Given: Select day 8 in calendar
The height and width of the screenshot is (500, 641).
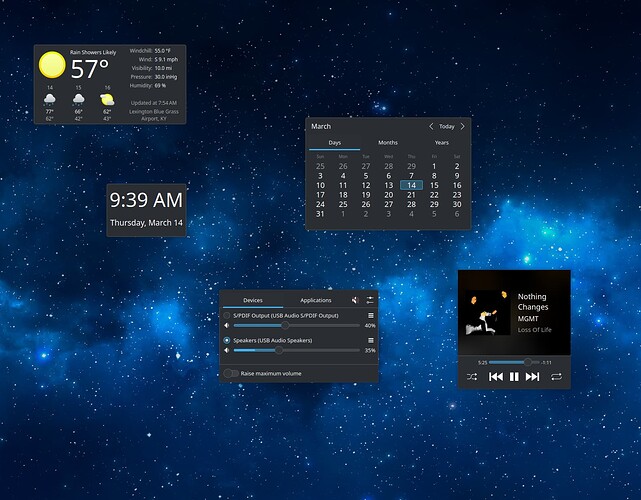Looking at the screenshot, I should (434, 176).
